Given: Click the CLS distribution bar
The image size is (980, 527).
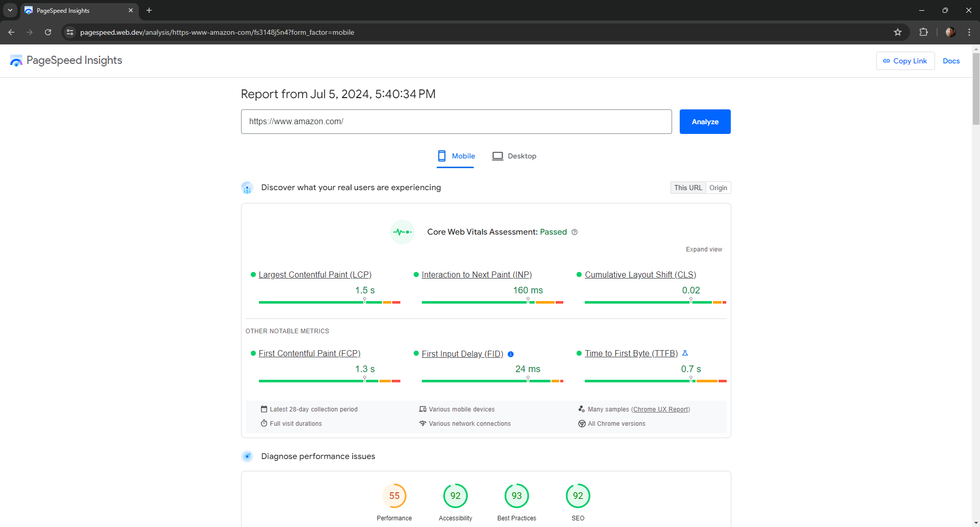Looking at the screenshot, I should (x=655, y=302).
